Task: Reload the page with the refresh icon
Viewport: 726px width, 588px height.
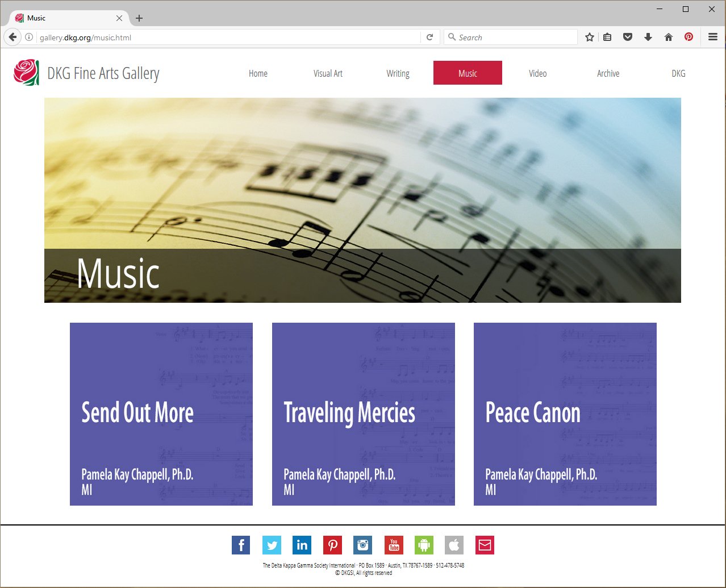Action: (430, 37)
